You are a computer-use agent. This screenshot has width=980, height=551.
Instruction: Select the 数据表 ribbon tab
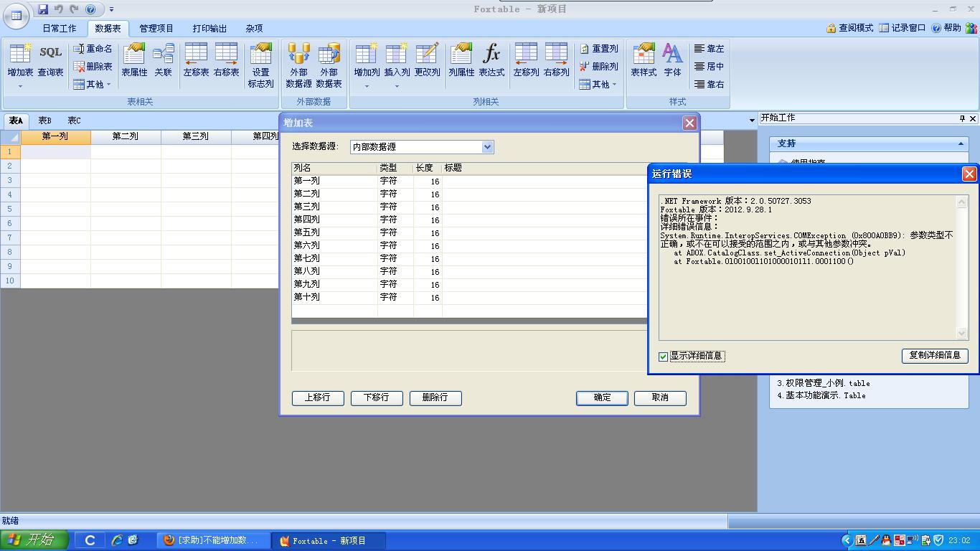108,29
